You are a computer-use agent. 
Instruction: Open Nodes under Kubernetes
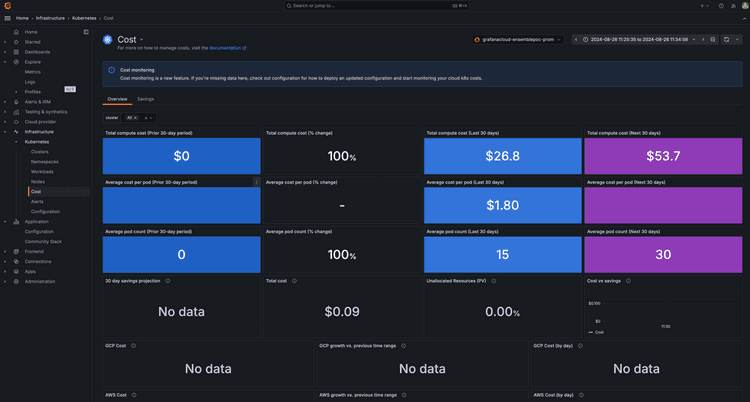tap(38, 182)
